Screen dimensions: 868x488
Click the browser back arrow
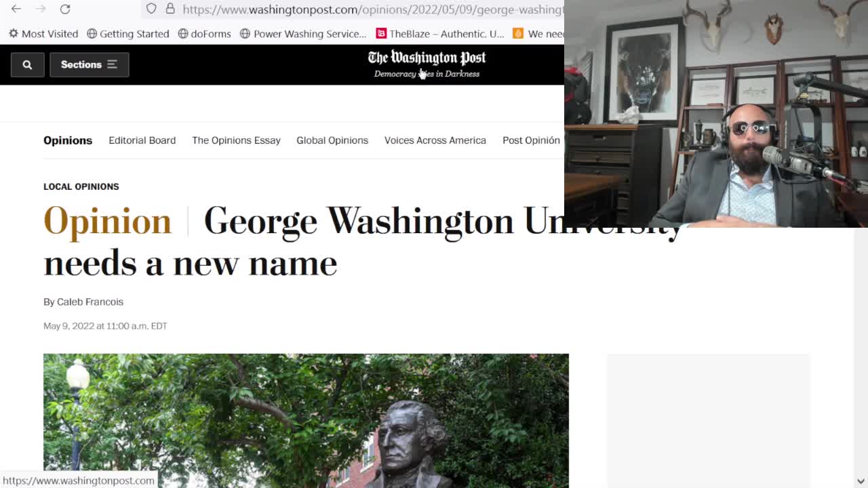click(16, 9)
